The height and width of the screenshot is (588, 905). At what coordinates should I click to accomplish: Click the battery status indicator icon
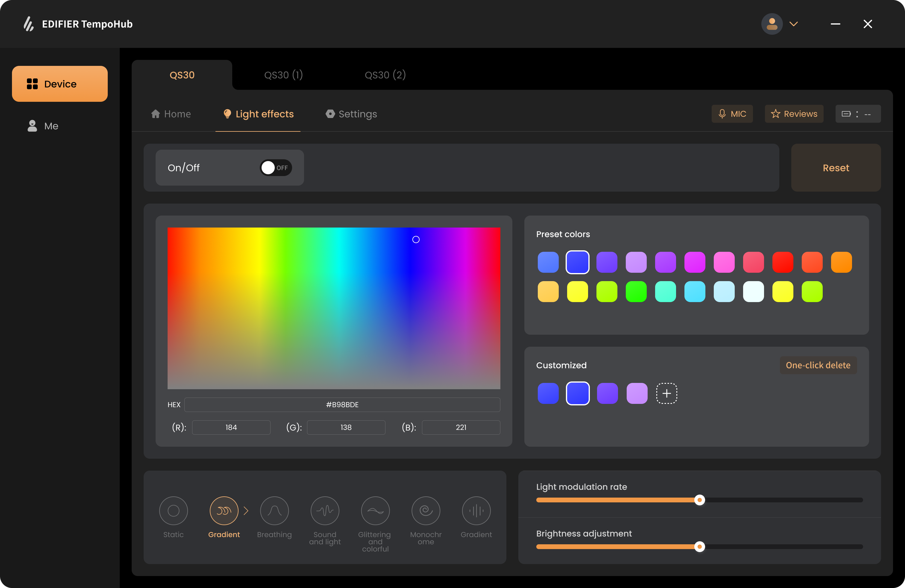pyautogui.click(x=846, y=114)
